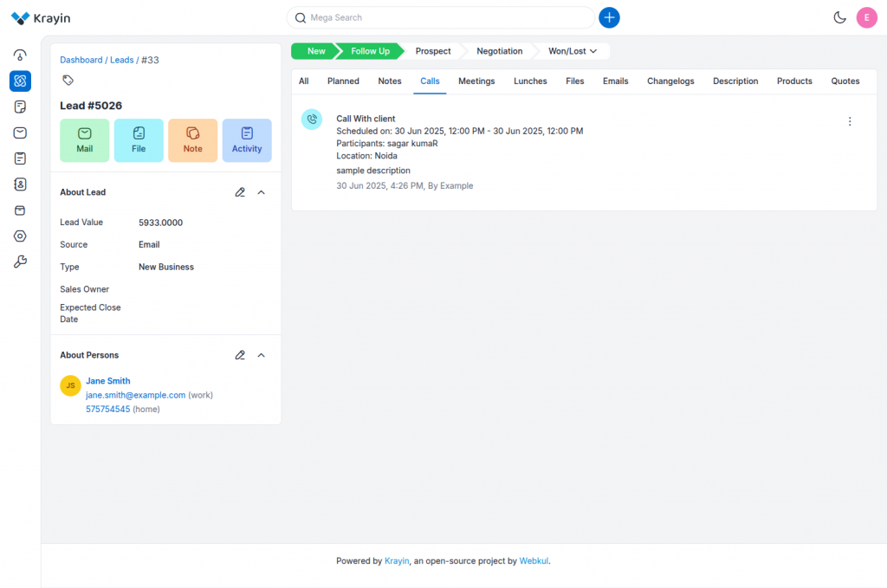Switch to the All tab
This screenshot has height=588, width=887.
pos(304,81)
